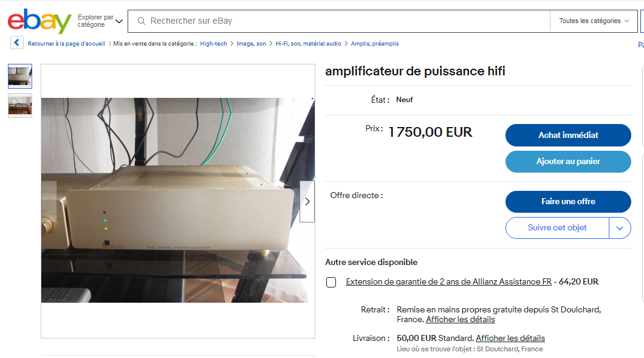
Task: Open the Allianz warranty extension link
Action: tap(448, 282)
